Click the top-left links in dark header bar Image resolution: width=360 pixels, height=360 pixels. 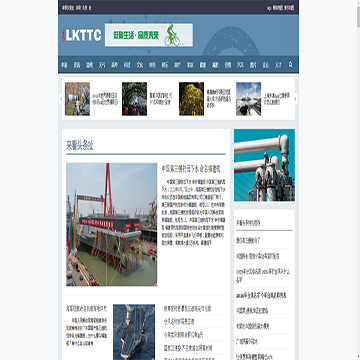pos(77,7)
